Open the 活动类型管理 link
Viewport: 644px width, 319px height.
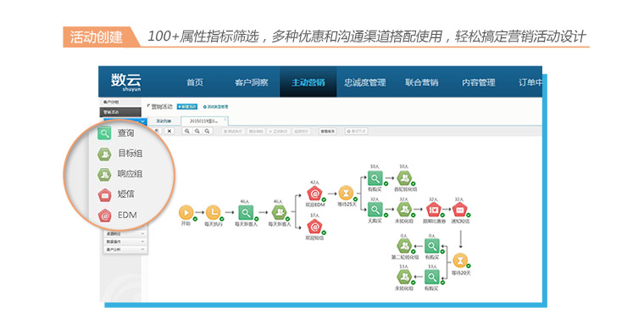pos(215,107)
